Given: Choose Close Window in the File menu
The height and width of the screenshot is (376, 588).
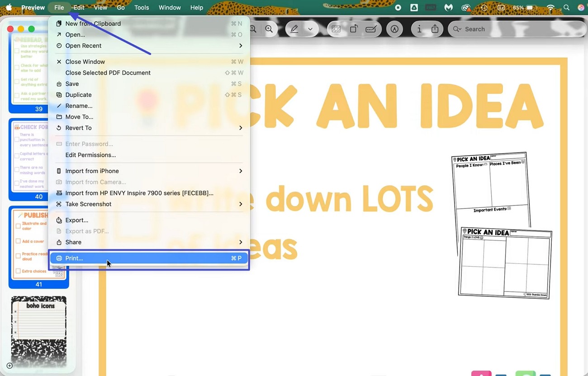Looking at the screenshot, I should [x=149, y=61].
